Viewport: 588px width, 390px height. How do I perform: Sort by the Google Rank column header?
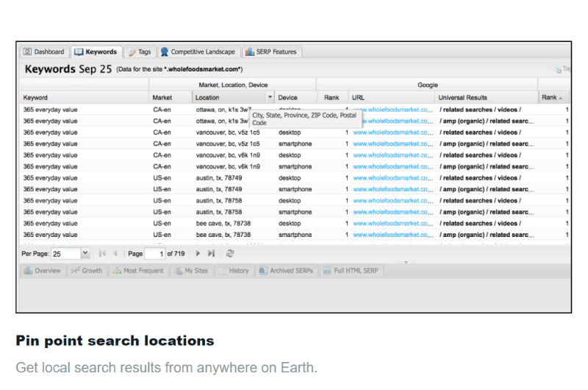click(x=332, y=98)
